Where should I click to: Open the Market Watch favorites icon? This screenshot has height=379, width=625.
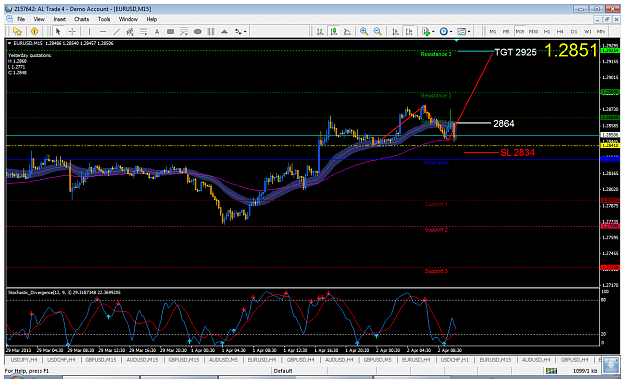pyautogui.click(x=17, y=31)
